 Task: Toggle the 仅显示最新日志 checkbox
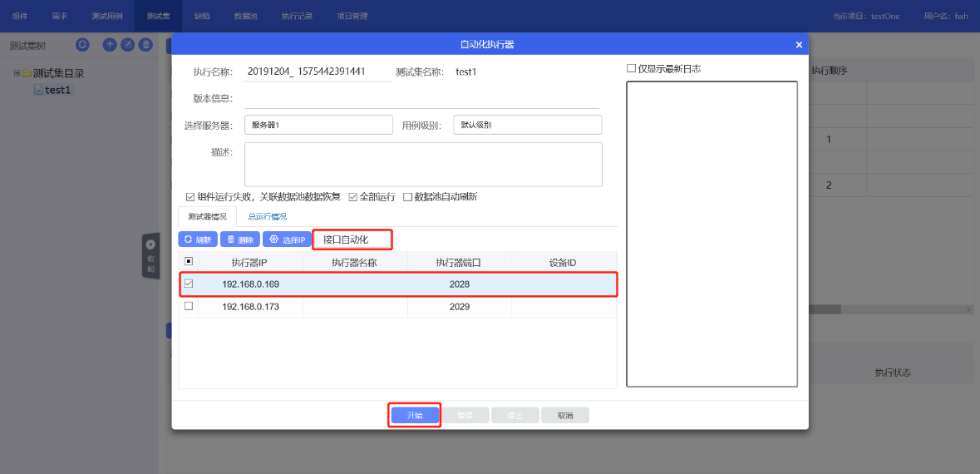coord(631,69)
